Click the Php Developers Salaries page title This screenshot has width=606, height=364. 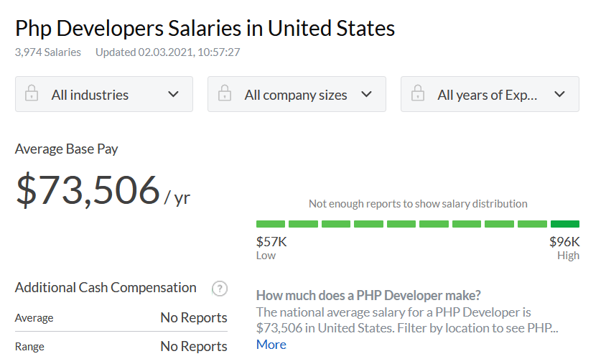[x=205, y=28]
